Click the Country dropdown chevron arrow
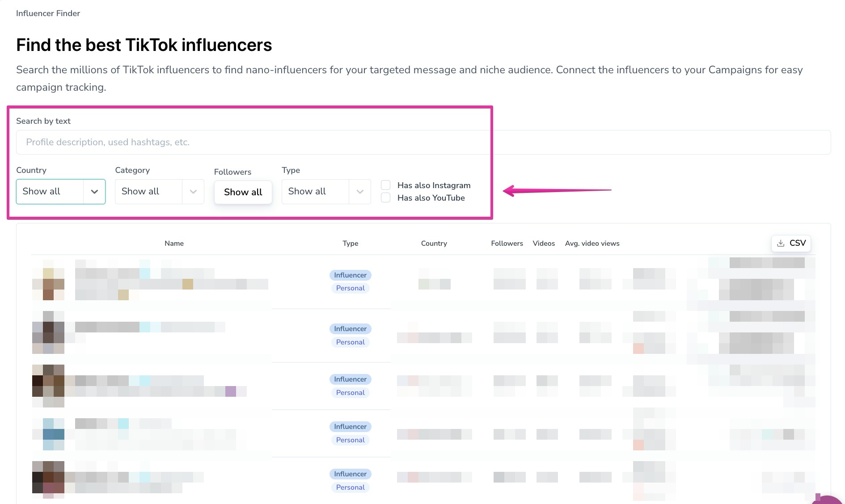This screenshot has height=504, width=845. pyautogui.click(x=94, y=192)
